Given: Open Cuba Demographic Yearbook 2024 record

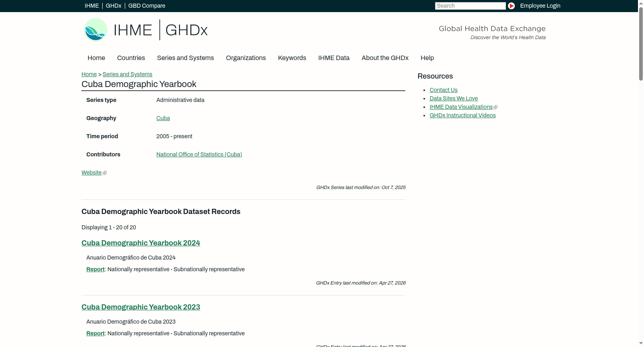Looking at the screenshot, I should click(140, 243).
